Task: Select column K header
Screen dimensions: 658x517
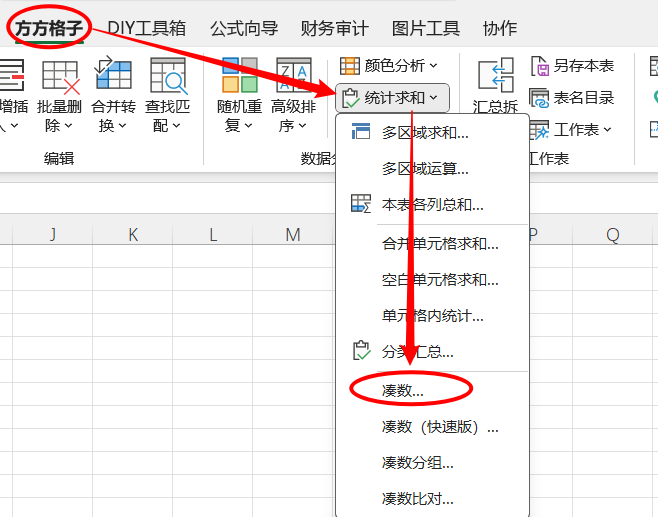Action: (133, 234)
